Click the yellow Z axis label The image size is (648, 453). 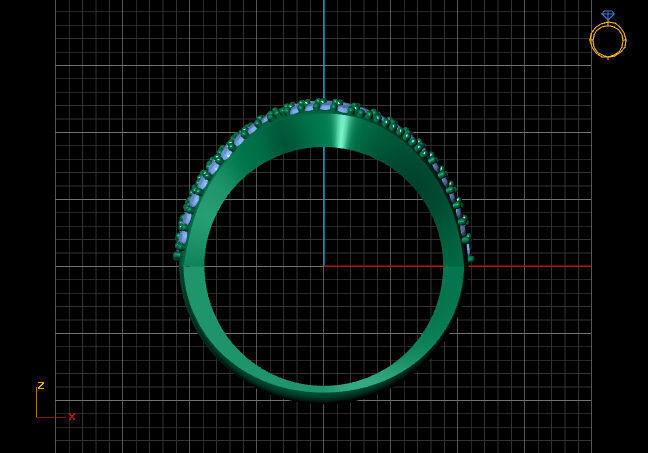41,385
